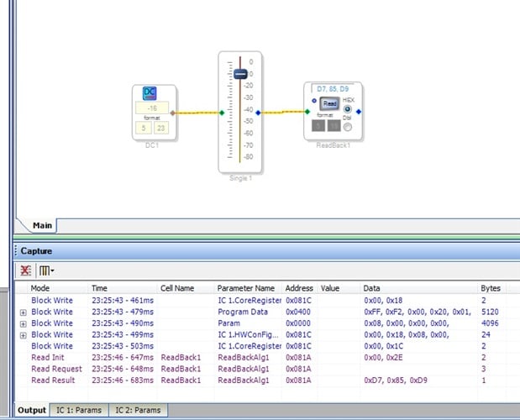Switch to the Output tab
The width and height of the screenshot is (520, 420).
(32, 410)
